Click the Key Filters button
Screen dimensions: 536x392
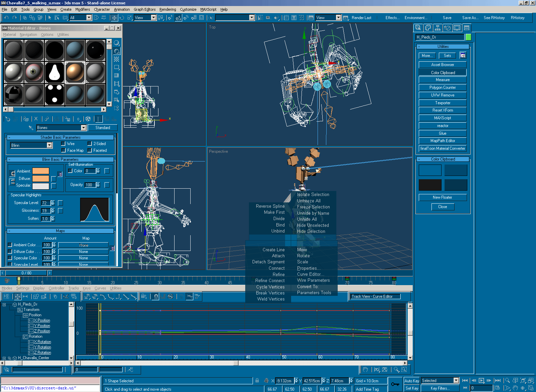tap(440, 388)
